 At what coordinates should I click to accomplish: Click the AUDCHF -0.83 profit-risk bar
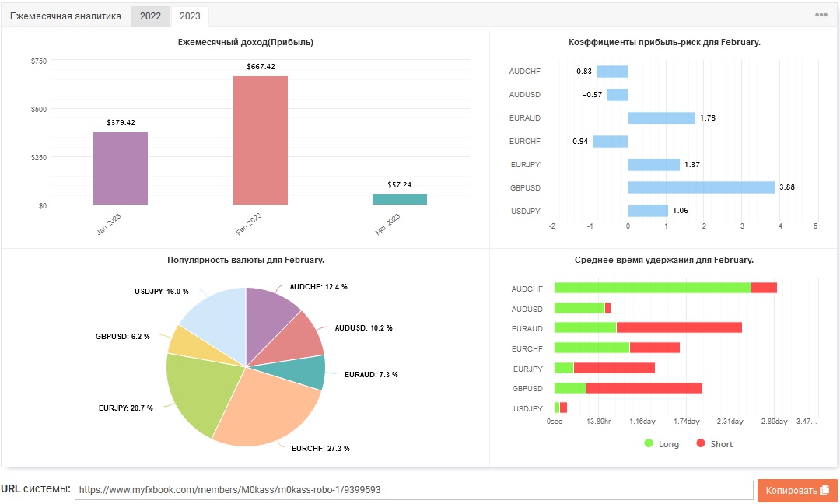point(612,72)
